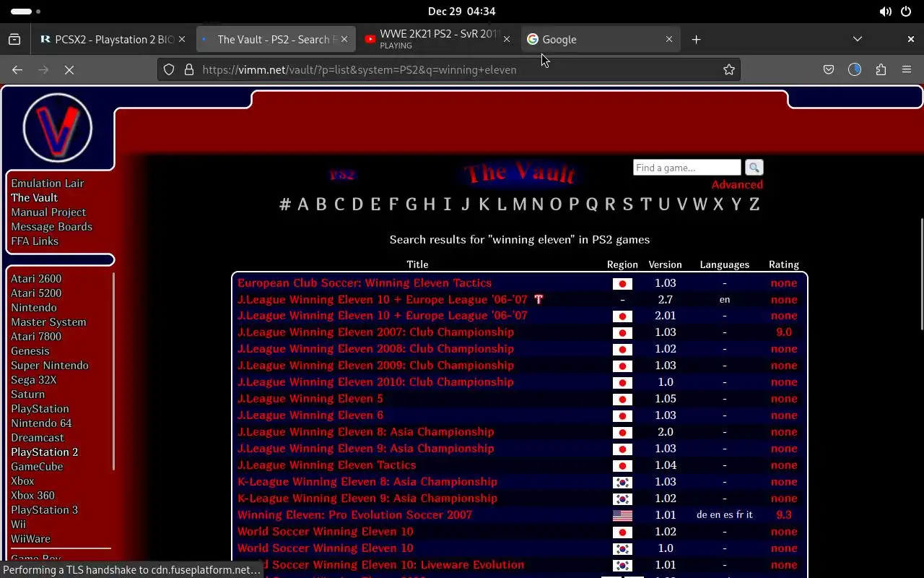Open a new tab with plus button
Screen dimensions: 924x578
696,39
